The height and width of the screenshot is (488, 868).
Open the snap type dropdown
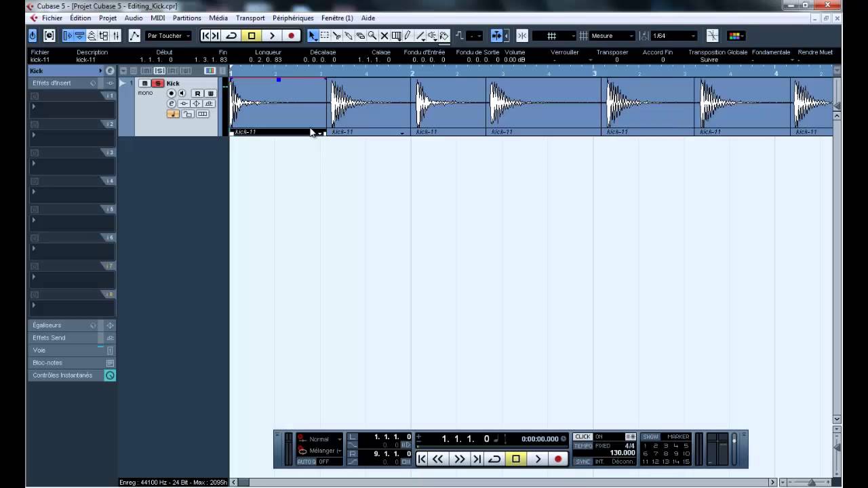point(553,36)
